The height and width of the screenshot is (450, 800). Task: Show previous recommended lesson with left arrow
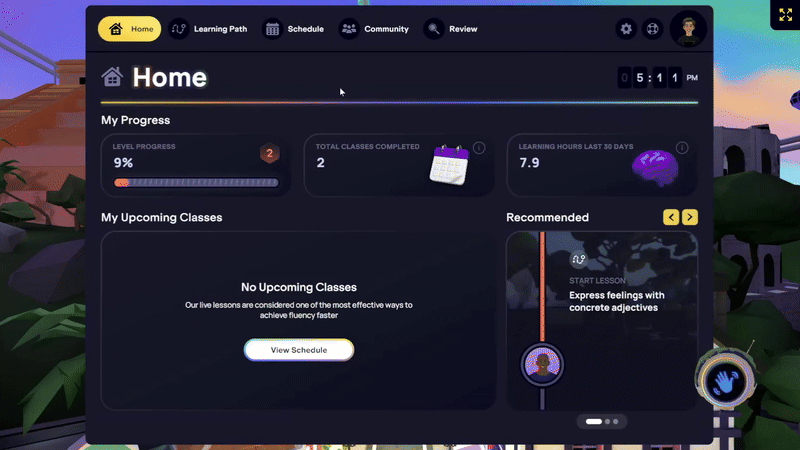click(671, 217)
